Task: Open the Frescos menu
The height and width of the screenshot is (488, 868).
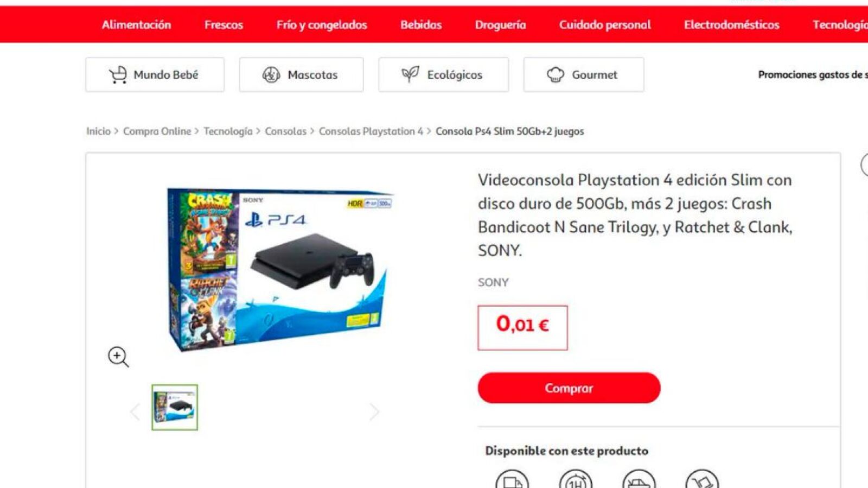Action: tap(224, 25)
